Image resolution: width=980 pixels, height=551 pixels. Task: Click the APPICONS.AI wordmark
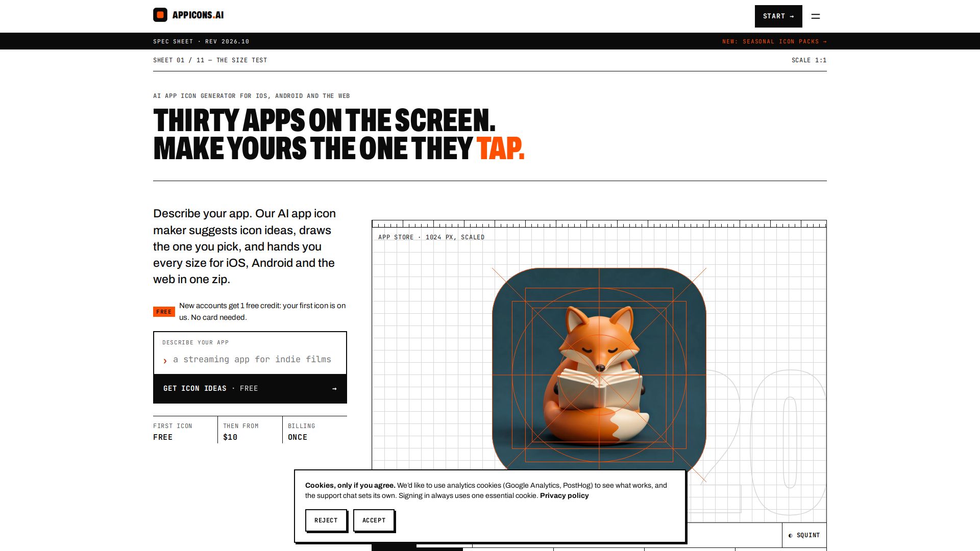[198, 15]
